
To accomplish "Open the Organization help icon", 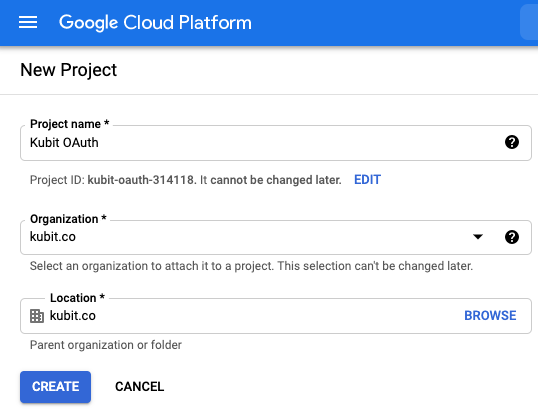I will point(512,237).
